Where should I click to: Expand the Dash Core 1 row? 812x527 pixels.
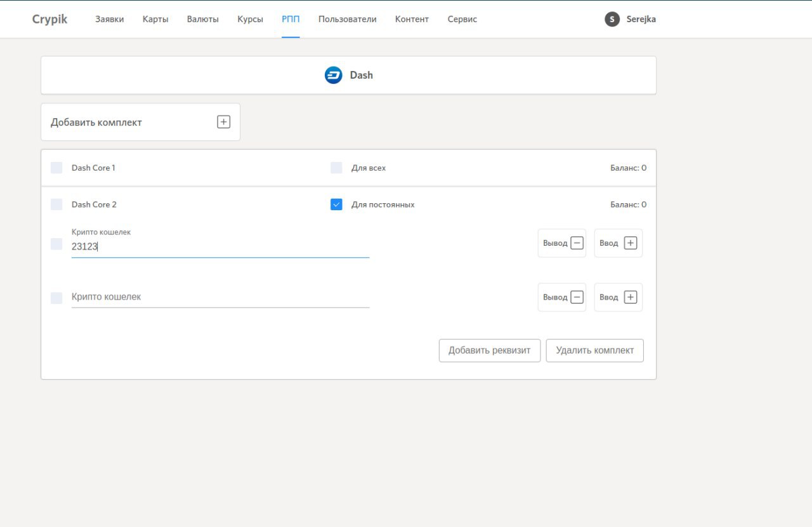[349, 168]
